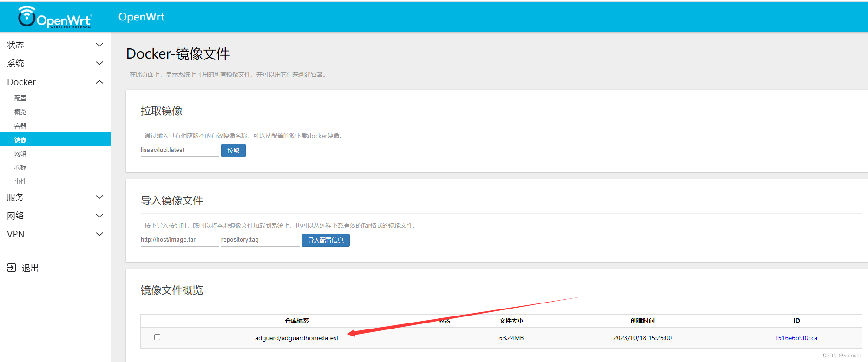
Task: Click the 退出 logout link
Action: 30,268
